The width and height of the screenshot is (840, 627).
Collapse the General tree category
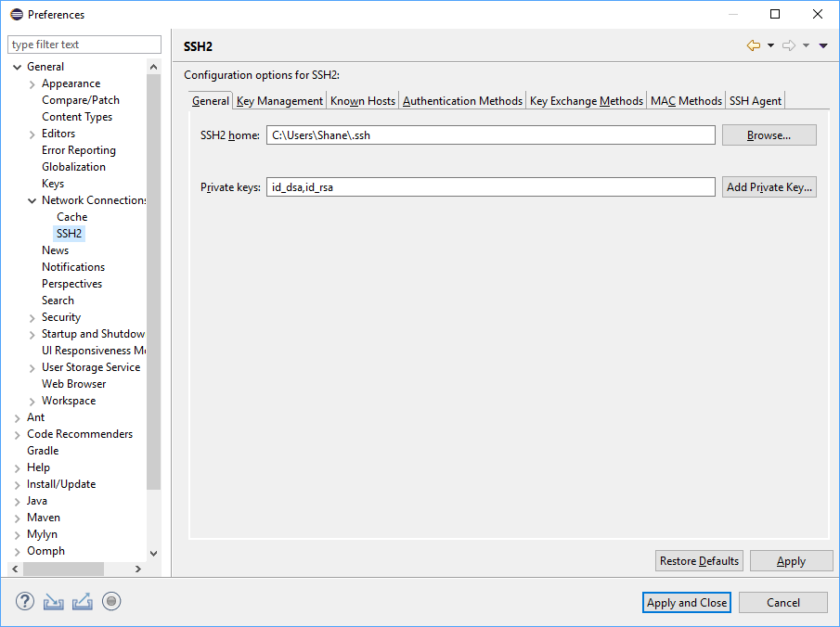17,66
